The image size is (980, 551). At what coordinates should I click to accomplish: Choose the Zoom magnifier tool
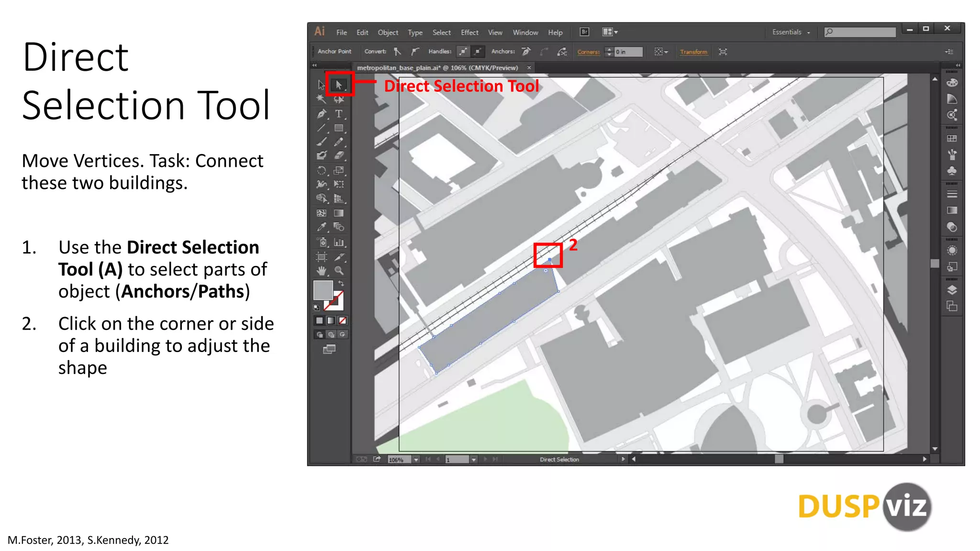[339, 271]
